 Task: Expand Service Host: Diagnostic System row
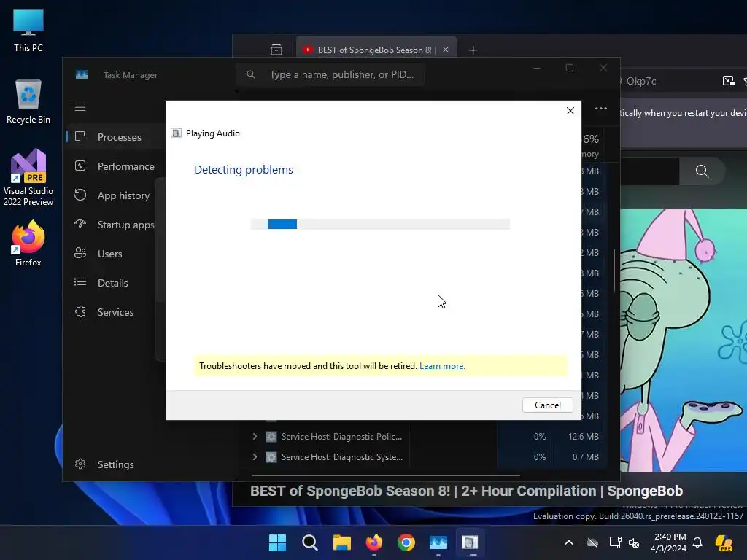tap(255, 456)
